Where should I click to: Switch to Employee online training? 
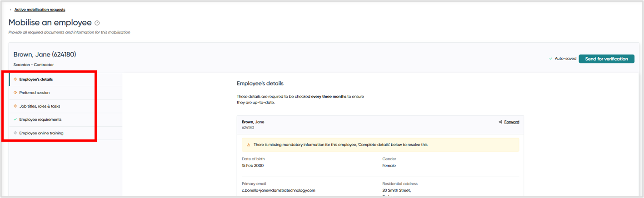[65, 133]
